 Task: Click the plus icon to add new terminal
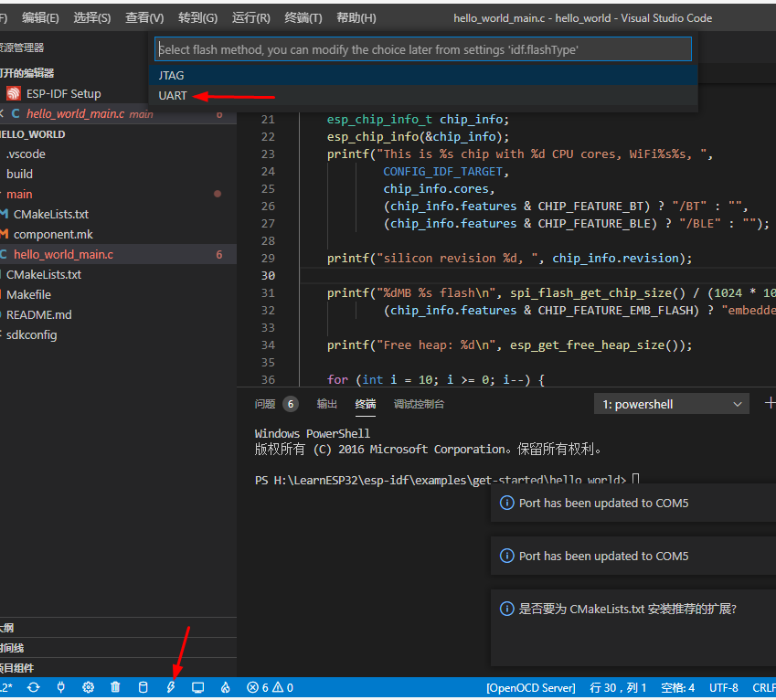click(x=770, y=403)
